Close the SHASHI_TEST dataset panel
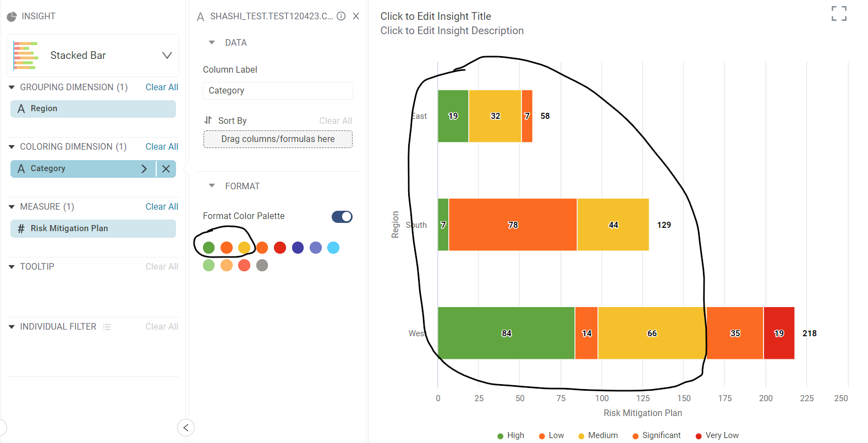This screenshot has width=868, height=443. point(356,16)
